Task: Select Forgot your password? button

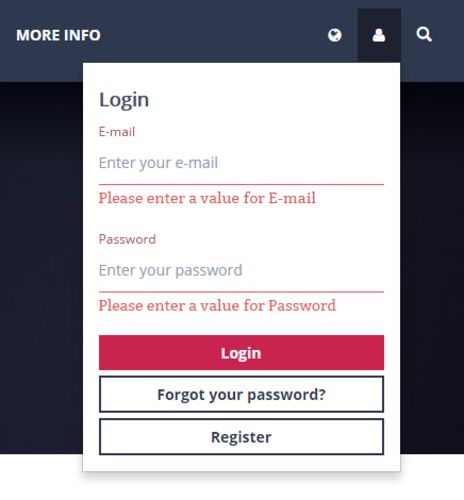Action: [241, 394]
